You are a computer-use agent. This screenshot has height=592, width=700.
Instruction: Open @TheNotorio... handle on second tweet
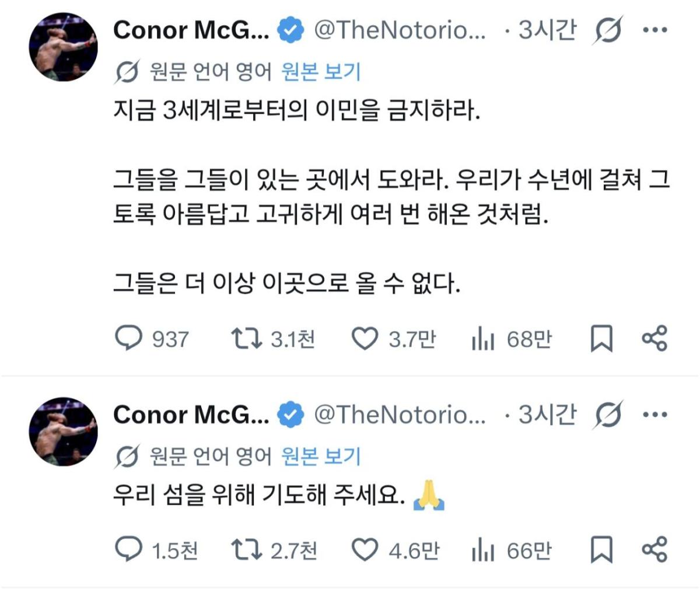click(x=400, y=415)
